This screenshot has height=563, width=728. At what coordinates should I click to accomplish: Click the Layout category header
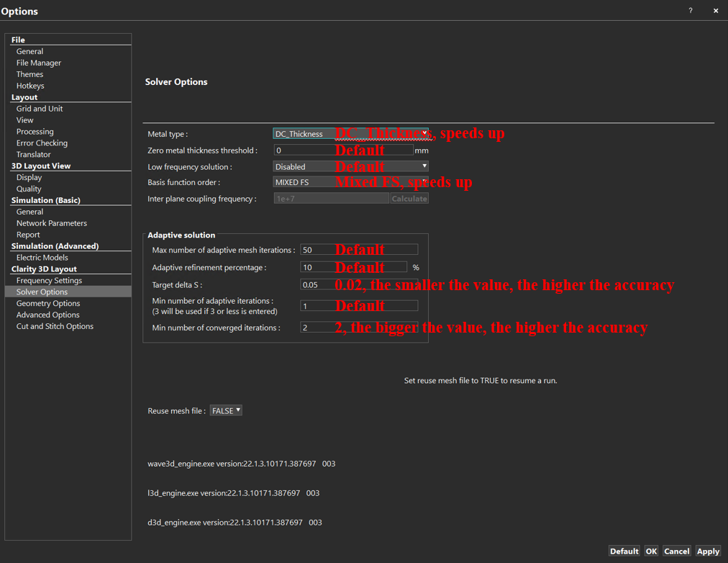pos(24,97)
